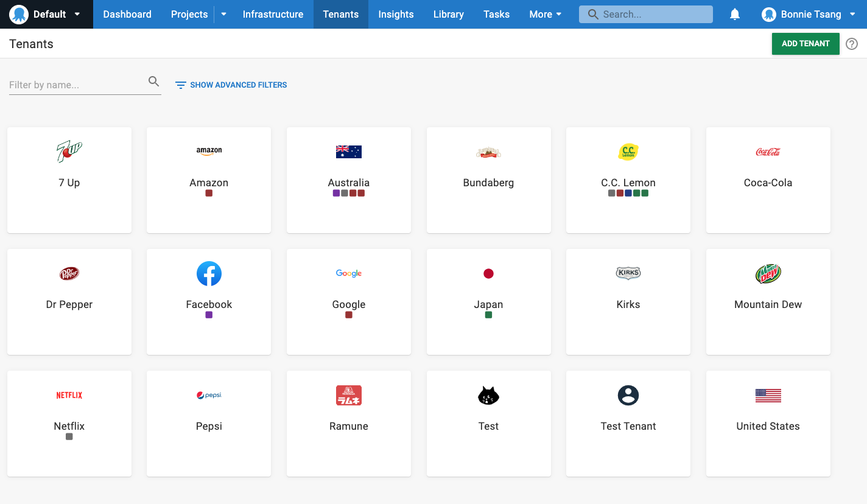Click the filter magnifier icon

154,82
